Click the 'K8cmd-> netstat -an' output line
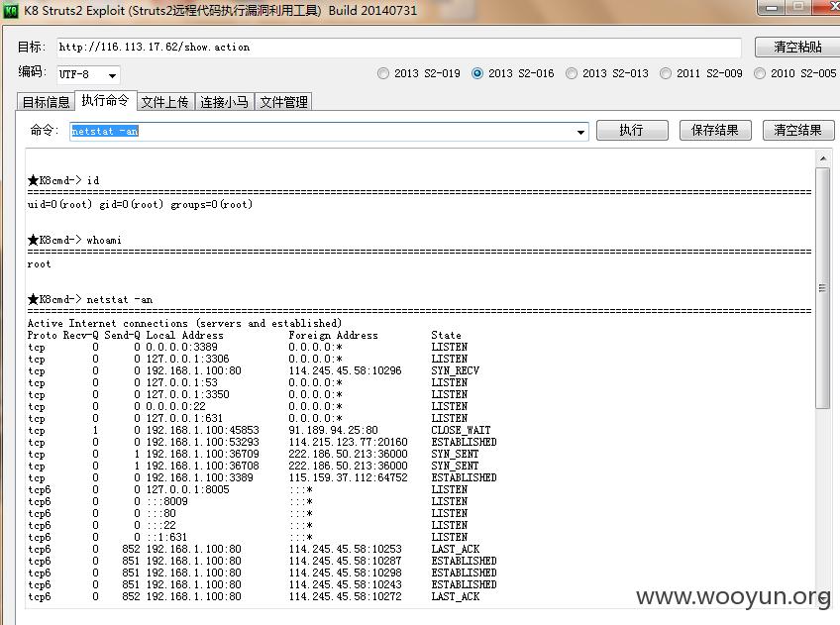 [90, 299]
